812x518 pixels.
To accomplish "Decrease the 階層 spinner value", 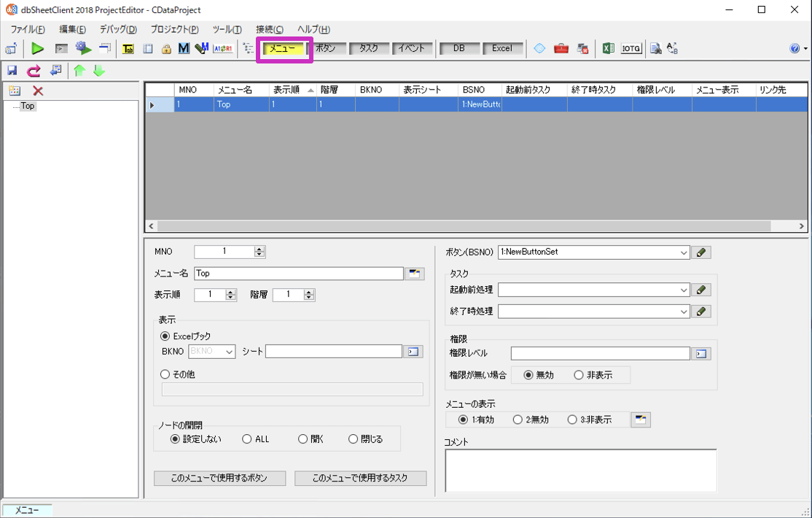I will [309, 298].
